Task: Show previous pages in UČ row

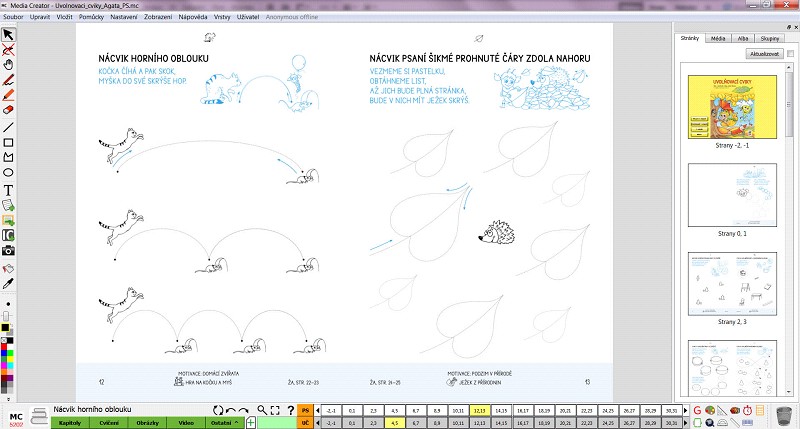Action: click(318, 423)
